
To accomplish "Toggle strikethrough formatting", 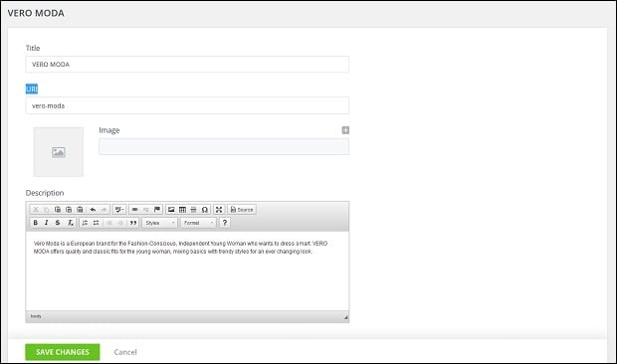I will coord(58,223).
